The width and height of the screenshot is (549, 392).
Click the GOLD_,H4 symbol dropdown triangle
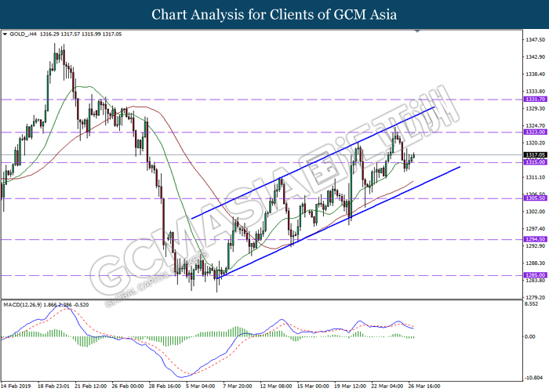click(x=5, y=34)
